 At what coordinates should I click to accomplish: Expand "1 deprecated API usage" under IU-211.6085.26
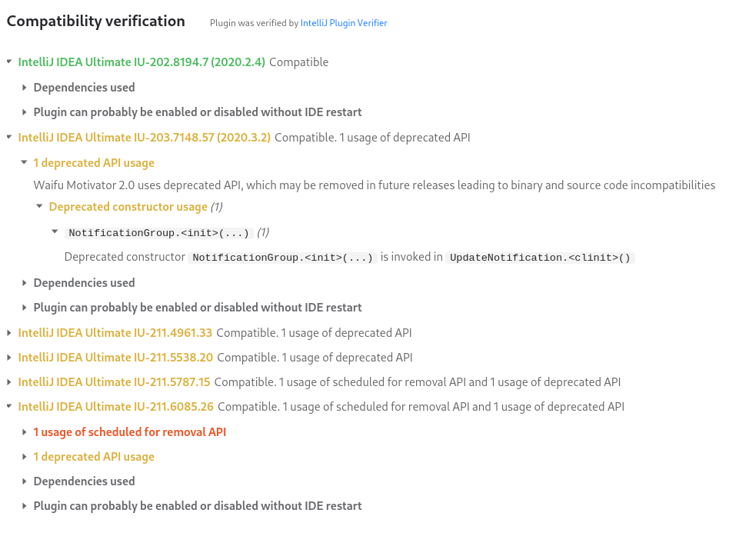24,457
